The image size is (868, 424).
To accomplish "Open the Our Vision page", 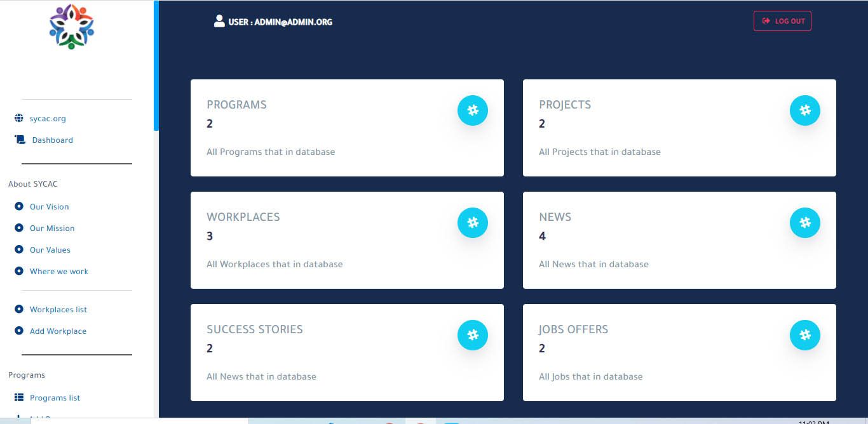I will click(49, 207).
